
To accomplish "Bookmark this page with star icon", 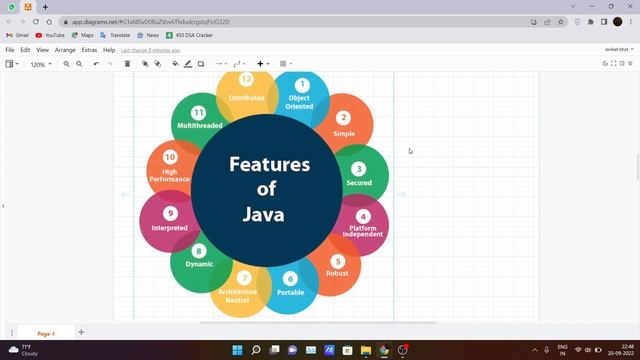I will click(561, 22).
